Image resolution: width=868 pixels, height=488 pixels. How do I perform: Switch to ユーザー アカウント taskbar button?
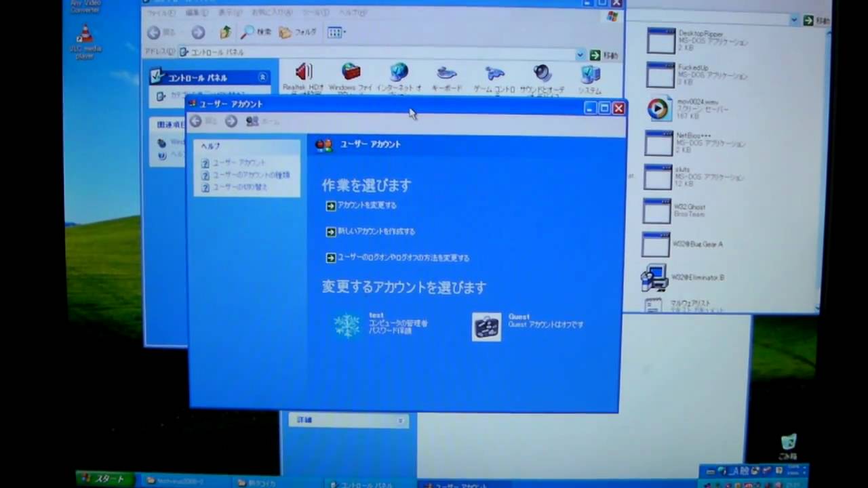[x=461, y=485]
